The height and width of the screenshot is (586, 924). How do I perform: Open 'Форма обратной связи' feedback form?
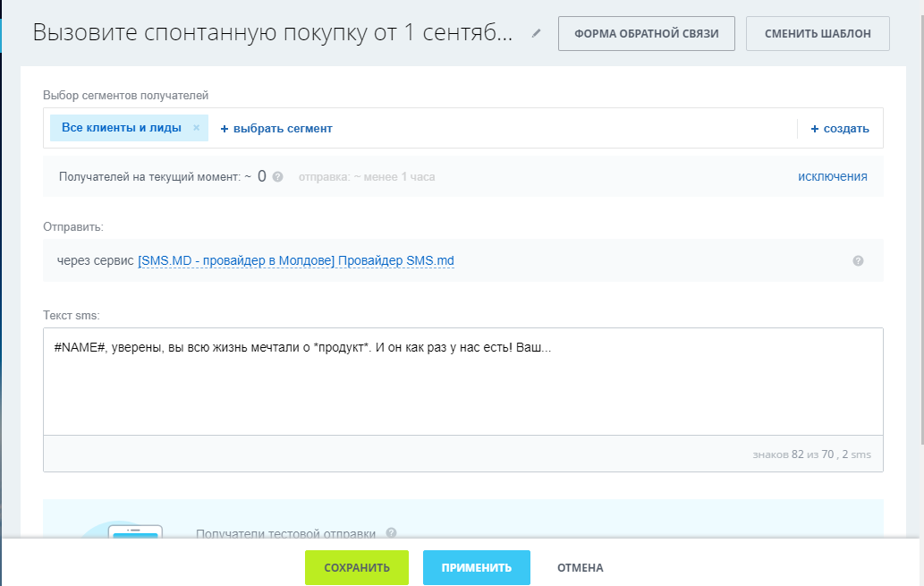pos(647,34)
